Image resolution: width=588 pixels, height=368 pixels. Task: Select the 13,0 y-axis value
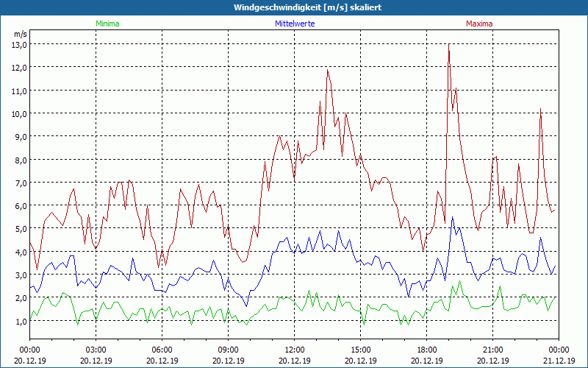click(x=19, y=44)
